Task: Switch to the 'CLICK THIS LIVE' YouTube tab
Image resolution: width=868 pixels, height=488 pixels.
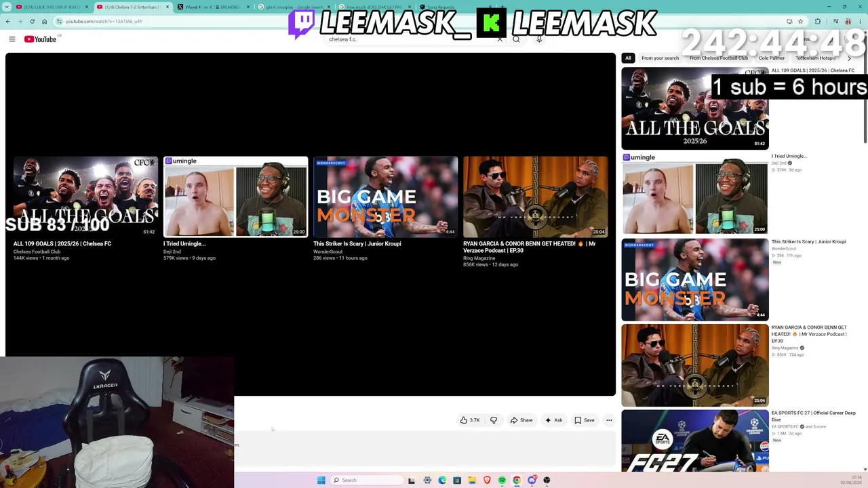Action: click(x=52, y=7)
